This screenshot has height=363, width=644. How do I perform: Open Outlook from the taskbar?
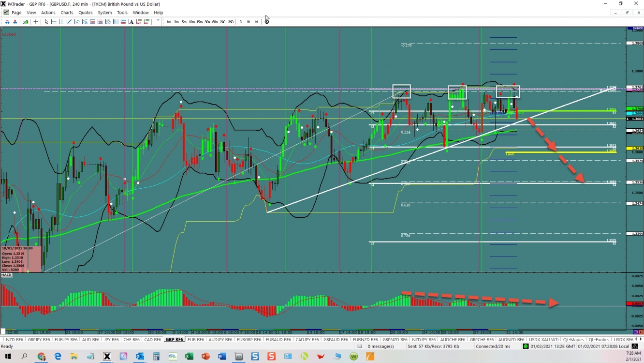pos(140,357)
